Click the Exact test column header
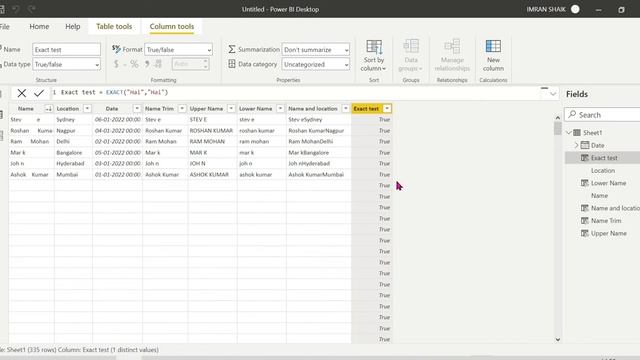The image size is (640, 360). point(366,109)
